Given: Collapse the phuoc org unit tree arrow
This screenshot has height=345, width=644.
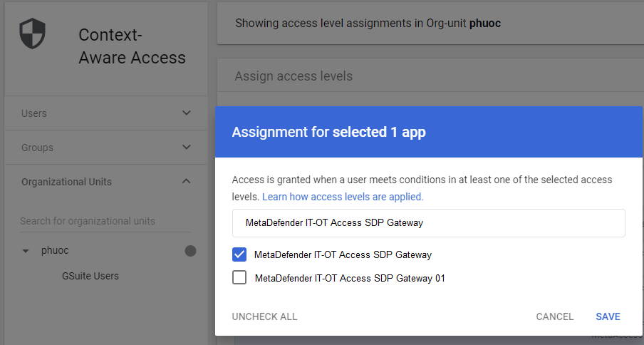Looking at the screenshot, I should tap(26, 251).
